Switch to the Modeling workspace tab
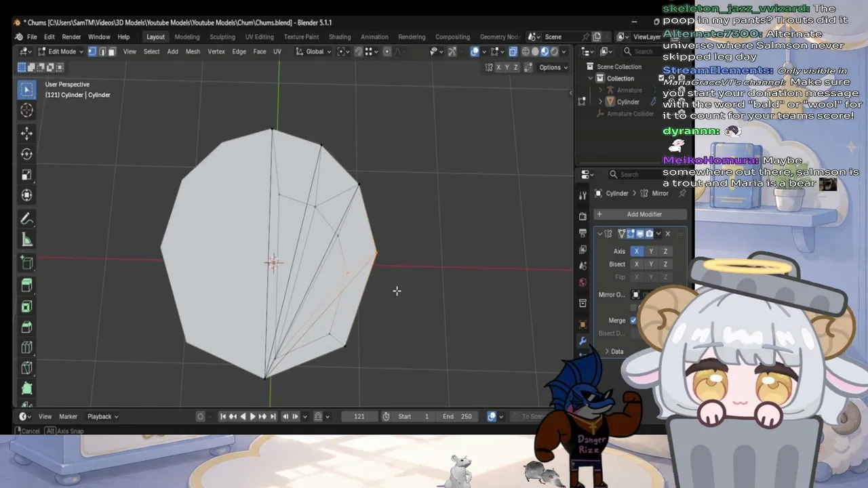 click(x=187, y=37)
